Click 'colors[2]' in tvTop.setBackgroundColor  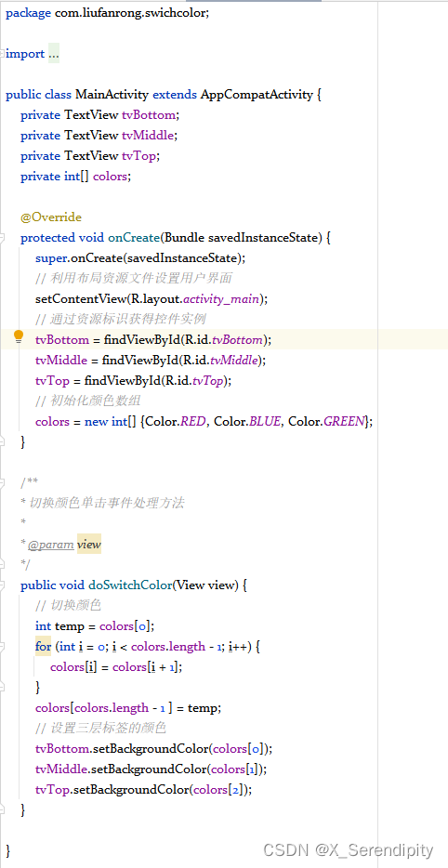[x=218, y=790]
